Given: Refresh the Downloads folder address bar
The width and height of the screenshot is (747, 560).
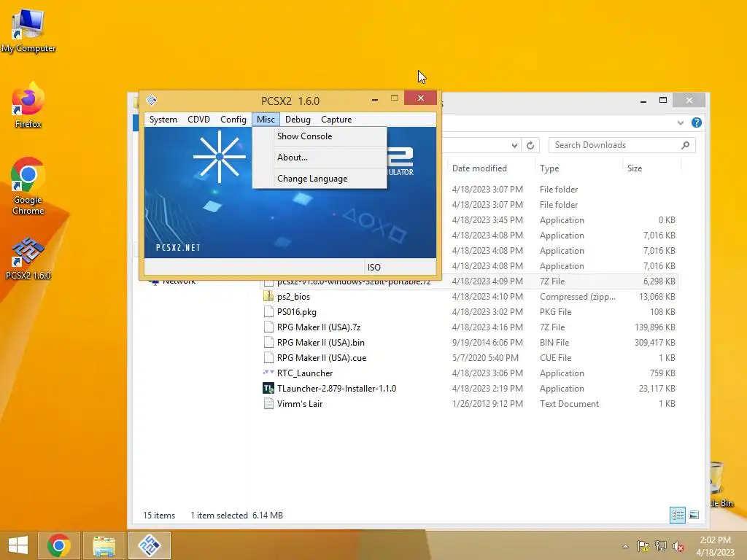Looking at the screenshot, I should coord(530,145).
